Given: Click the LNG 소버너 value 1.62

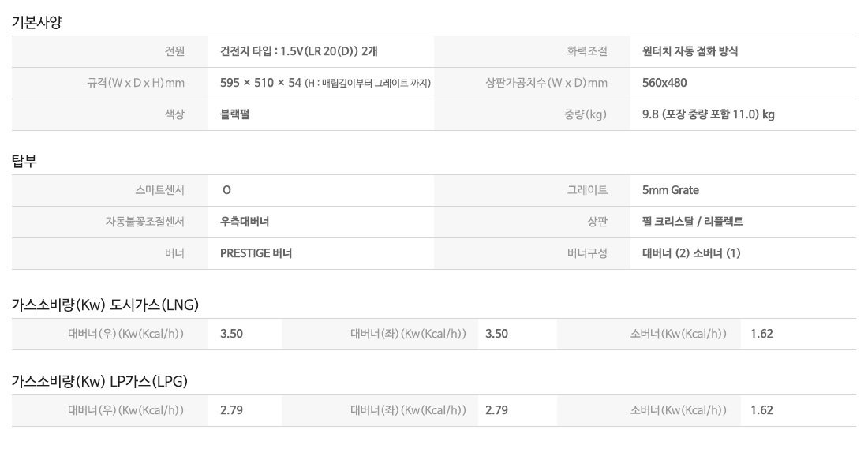Looking at the screenshot, I should point(761,334).
